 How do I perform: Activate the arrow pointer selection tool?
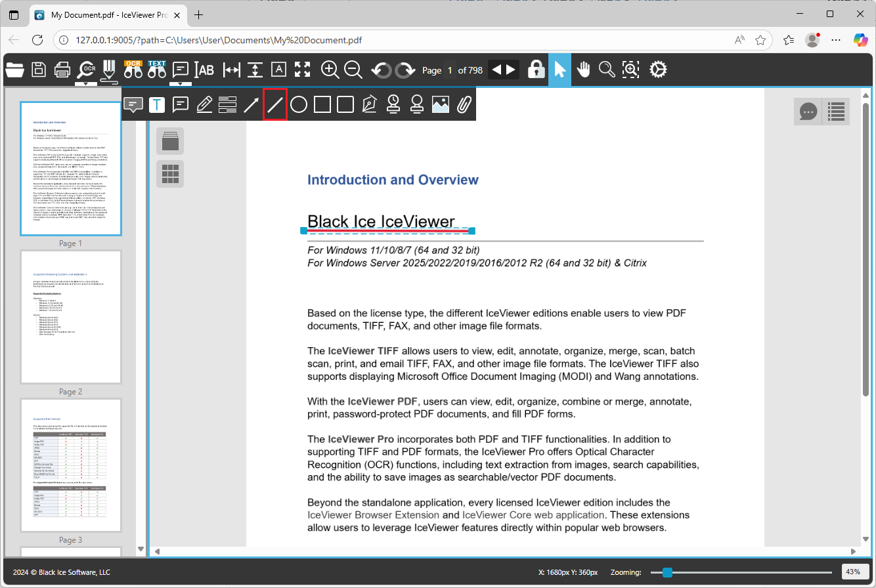560,70
